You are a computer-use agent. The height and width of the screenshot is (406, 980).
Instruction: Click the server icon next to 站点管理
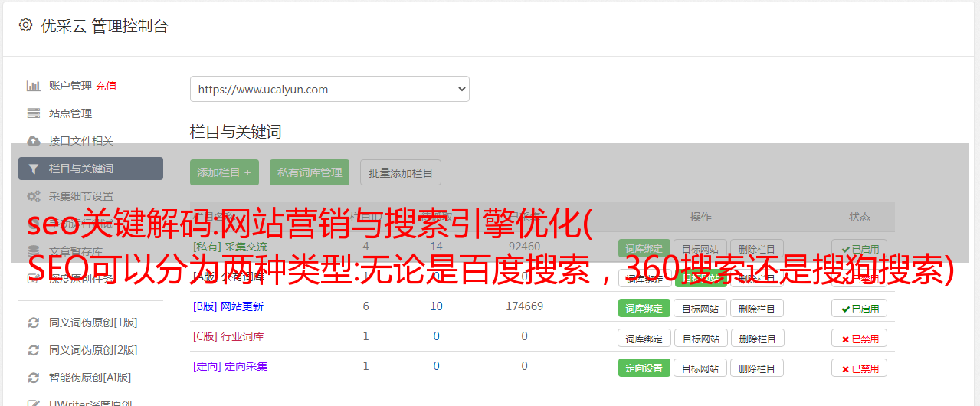(34, 113)
